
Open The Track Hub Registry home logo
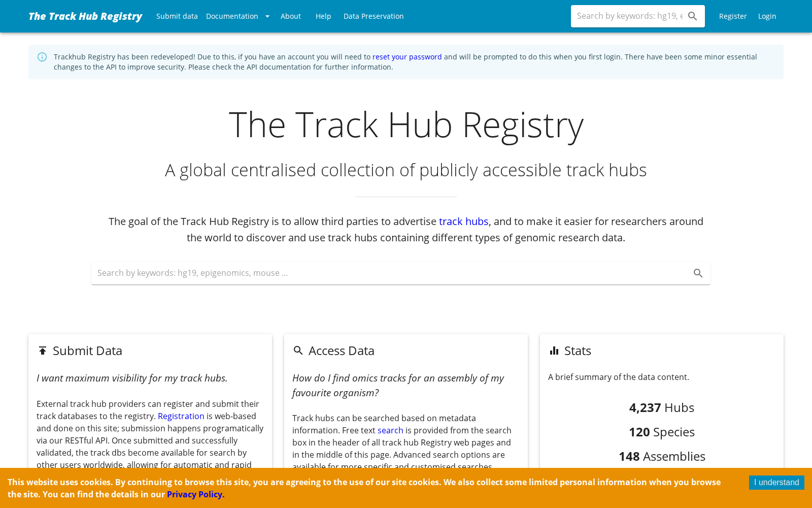(x=85, y=16)
